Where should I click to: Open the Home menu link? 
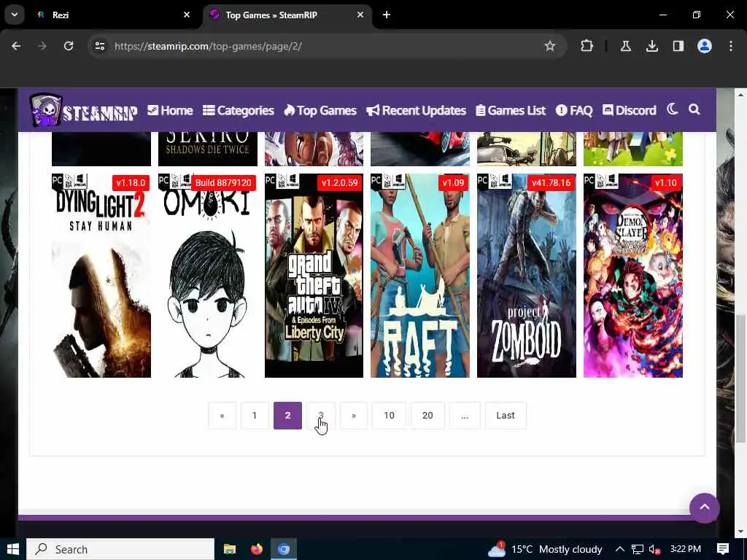(x=170, y=111)
